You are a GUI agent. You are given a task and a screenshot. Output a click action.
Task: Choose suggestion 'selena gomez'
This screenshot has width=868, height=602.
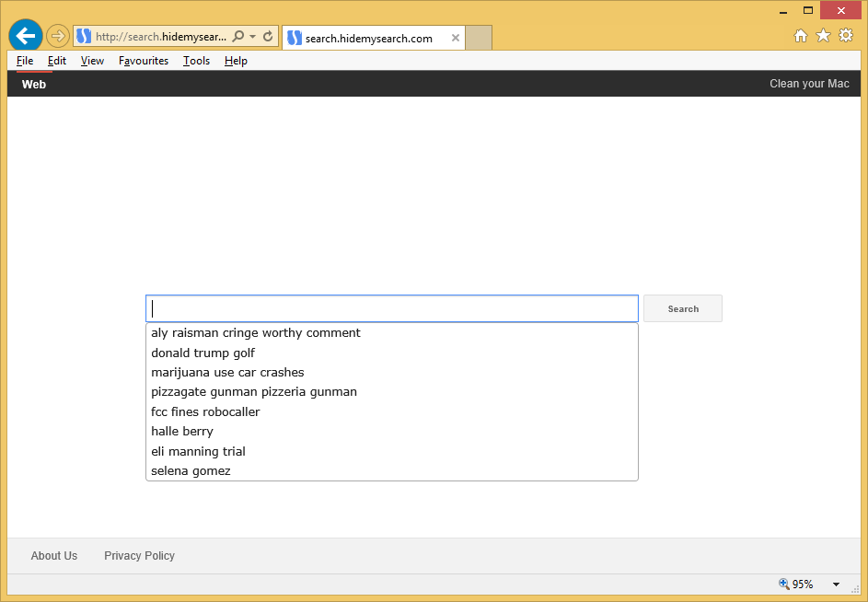392,470
